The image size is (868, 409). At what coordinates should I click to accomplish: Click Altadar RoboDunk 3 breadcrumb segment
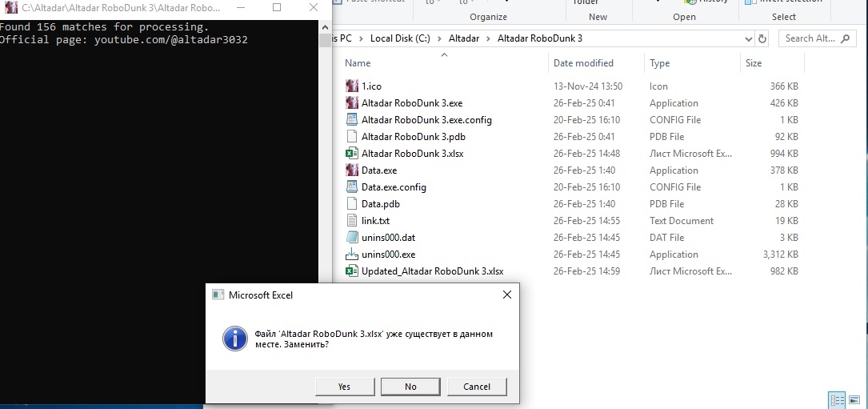540,38
